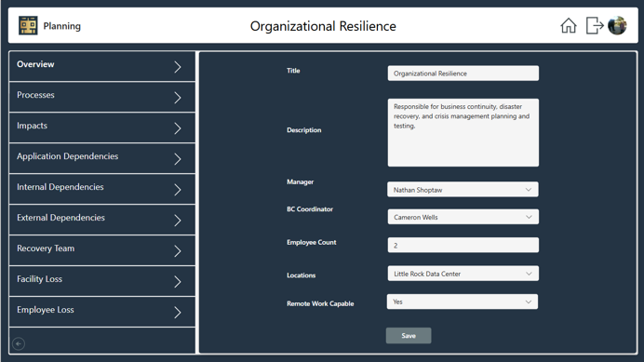Click the Title input field
Viewport: 644px width, 362px height.
pyautogui.click(x=463, y=74)
